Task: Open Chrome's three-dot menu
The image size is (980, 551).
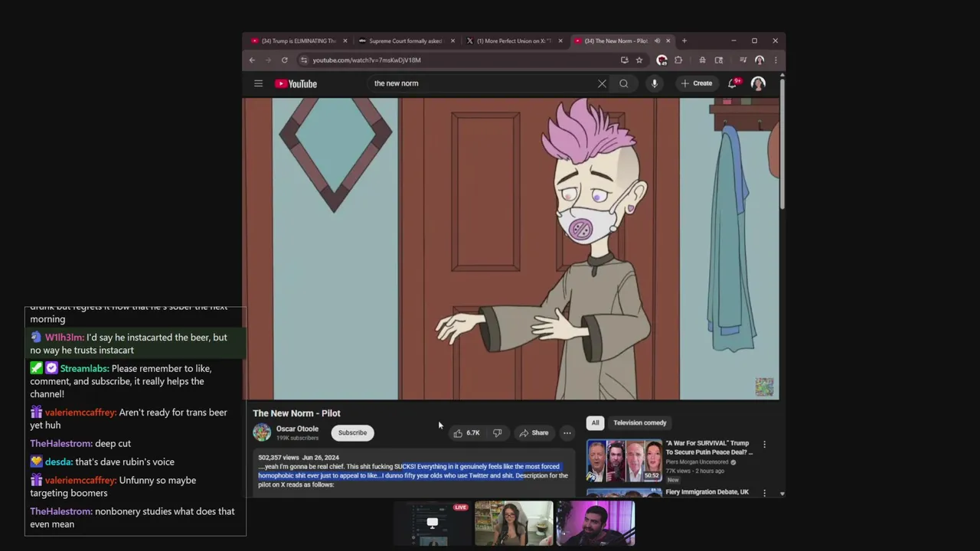Action: 776,60
